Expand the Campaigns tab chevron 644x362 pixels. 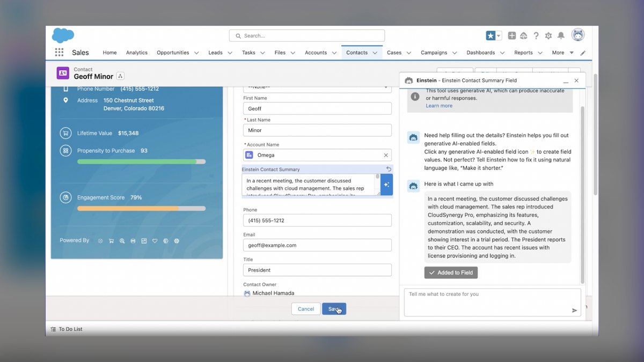(454, 53)
